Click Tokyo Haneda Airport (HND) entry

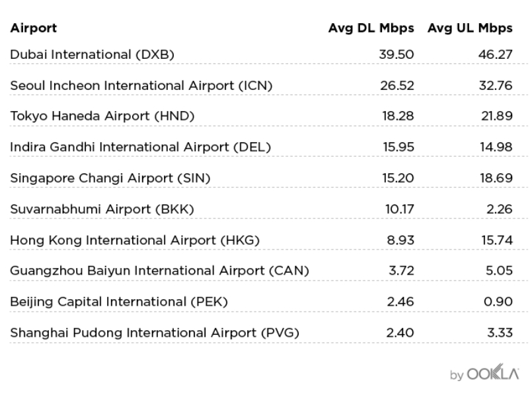pos(102,116)
